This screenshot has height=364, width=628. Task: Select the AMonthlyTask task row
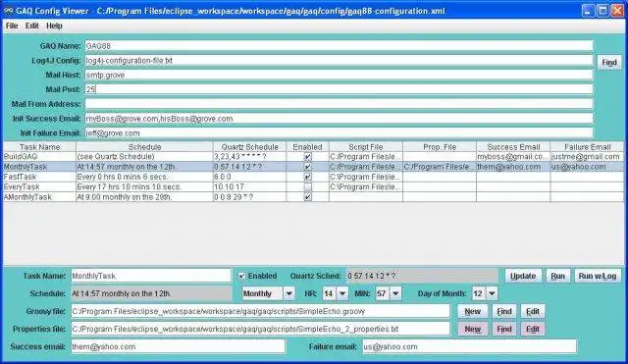[x=314, y=197]
